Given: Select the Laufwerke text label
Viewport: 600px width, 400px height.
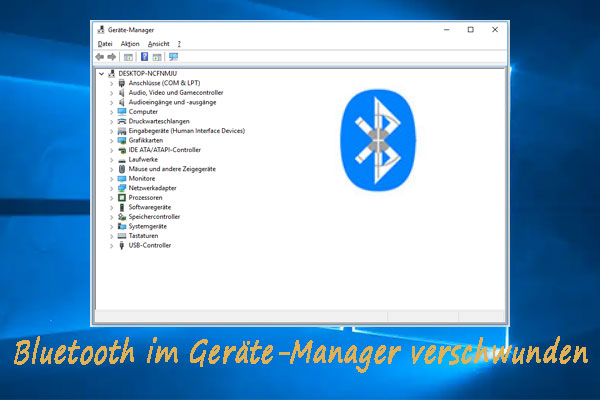Looking at the screenshot, I should (x=143, y=160).
